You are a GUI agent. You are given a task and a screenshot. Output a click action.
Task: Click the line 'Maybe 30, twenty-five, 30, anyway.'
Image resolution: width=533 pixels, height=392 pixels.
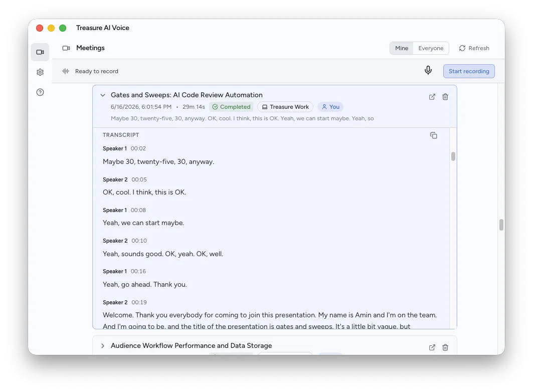[158, 162]
